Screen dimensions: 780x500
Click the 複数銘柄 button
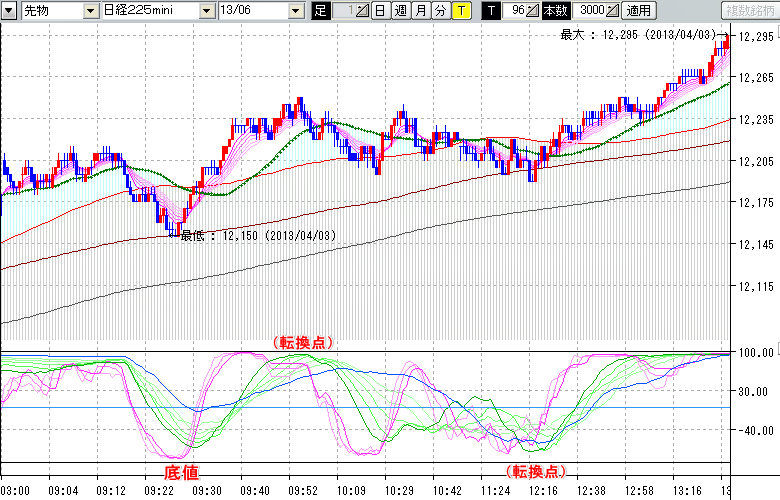click(749, 11)
